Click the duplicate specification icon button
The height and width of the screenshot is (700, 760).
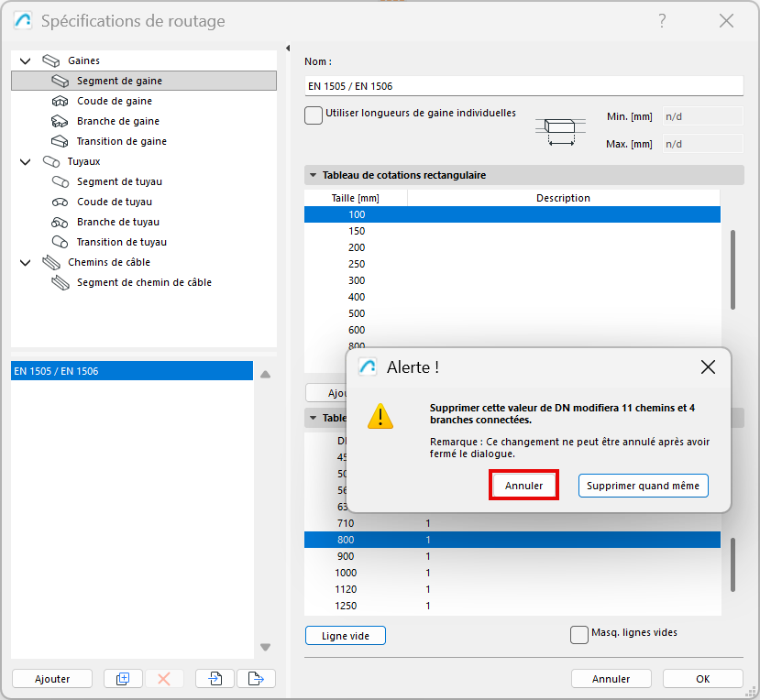click(x=123, y=679)
